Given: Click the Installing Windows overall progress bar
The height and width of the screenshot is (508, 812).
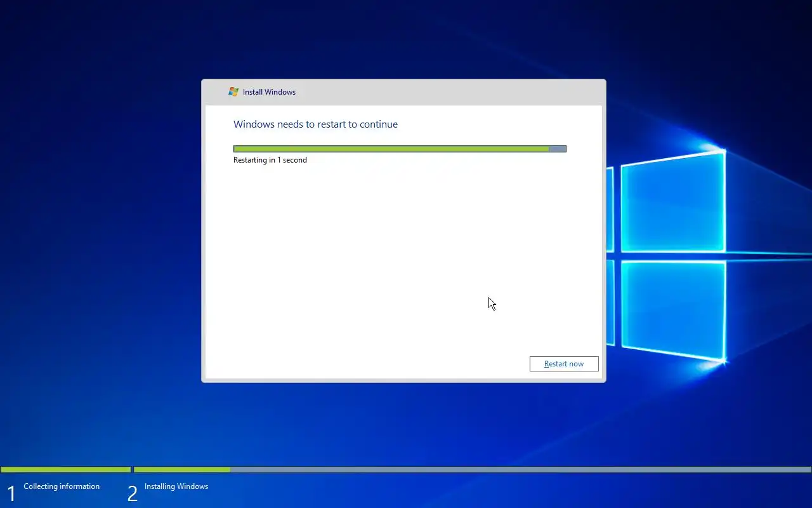Looking at the screenshot, I should 473,470.
